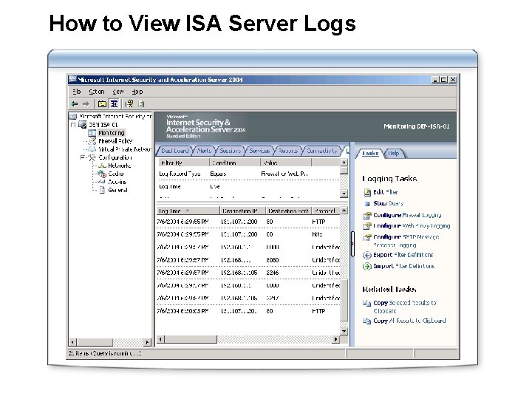The height and width of the screenshot is (399, 532).
Task: Open the Help menu
Action: click(x=137, y=92)
